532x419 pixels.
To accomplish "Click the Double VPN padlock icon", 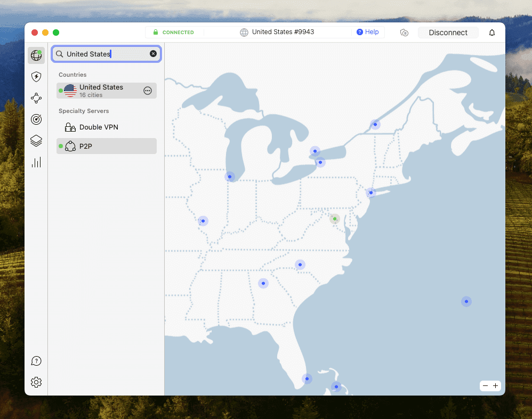I will point(70,127).
